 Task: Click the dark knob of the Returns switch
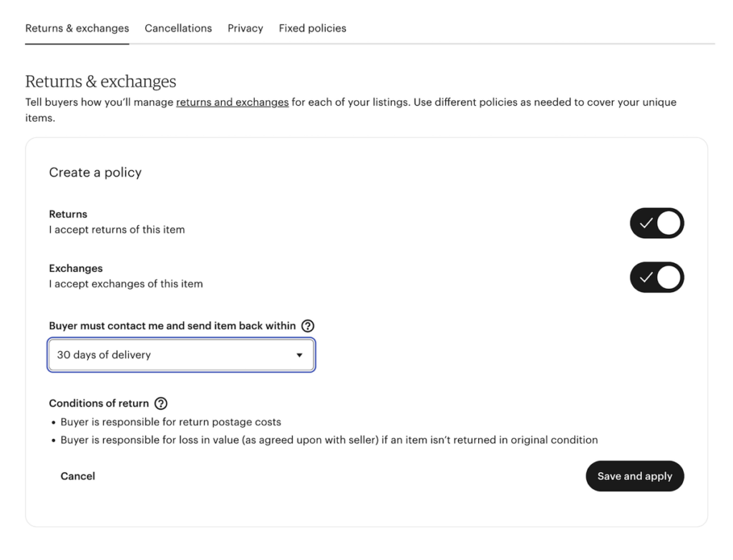pyautogui.click(x=669, y=223)
